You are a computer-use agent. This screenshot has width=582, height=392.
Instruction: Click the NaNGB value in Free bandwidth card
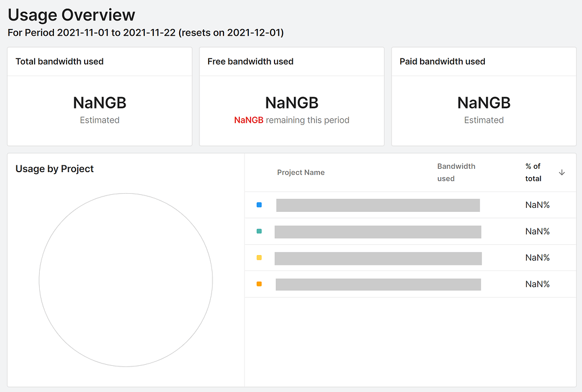[x=292, y=103]
